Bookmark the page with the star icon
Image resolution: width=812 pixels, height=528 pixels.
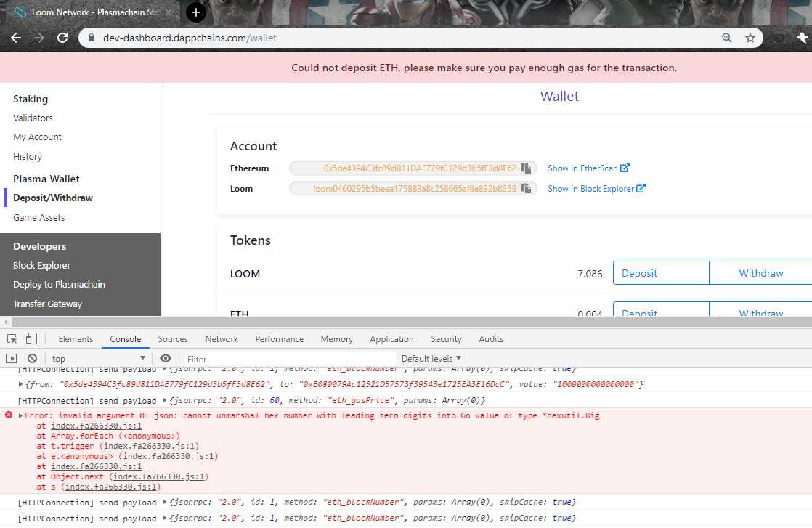point(750,37)
